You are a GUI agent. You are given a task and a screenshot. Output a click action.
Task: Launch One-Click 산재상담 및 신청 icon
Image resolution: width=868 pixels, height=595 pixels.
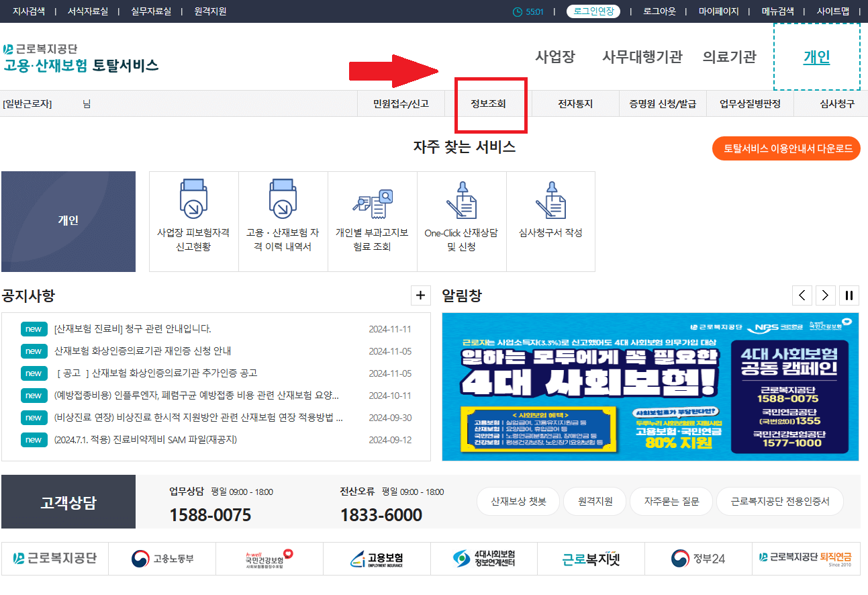461,222
